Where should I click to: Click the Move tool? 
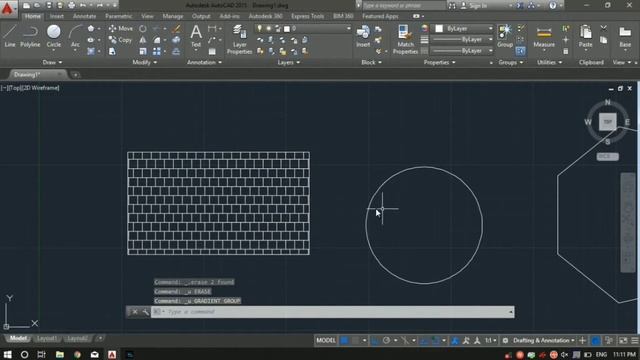coord(120,29)
